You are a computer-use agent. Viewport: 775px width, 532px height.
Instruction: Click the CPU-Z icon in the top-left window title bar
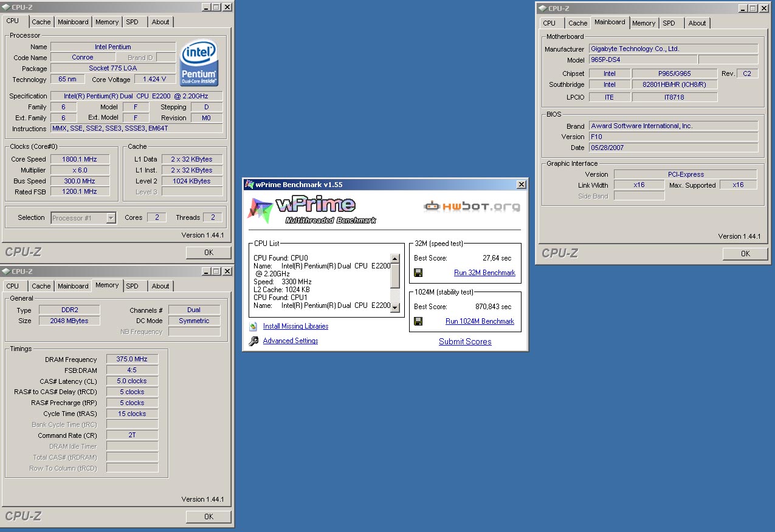[x=6, y=7]
